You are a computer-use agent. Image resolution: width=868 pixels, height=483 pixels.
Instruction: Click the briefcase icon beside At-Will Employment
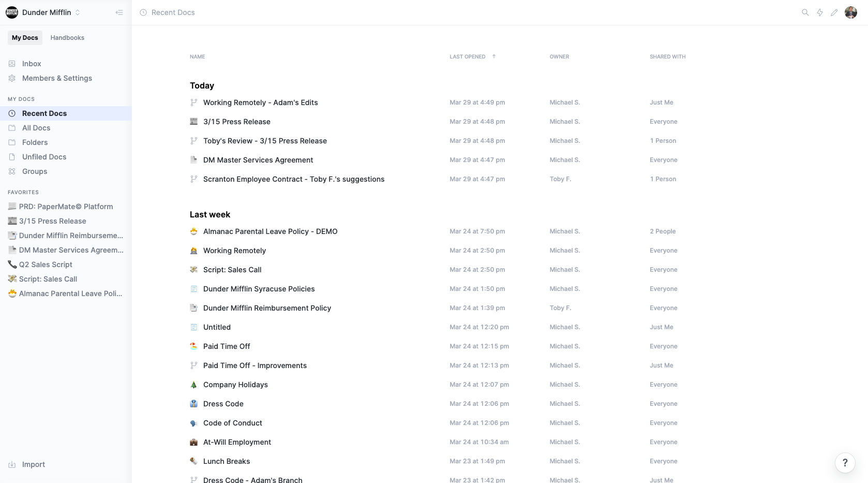[x=194, y=442]
